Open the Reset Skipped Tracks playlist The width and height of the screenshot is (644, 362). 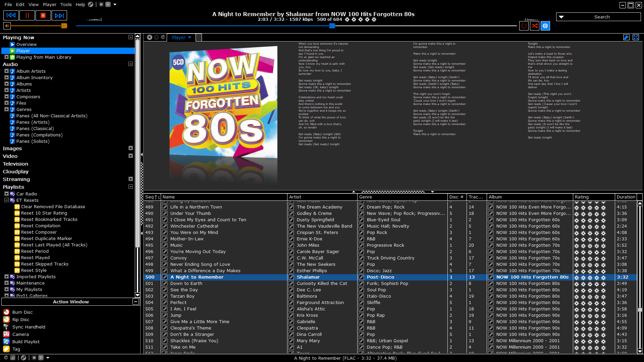tap(45, 264)
